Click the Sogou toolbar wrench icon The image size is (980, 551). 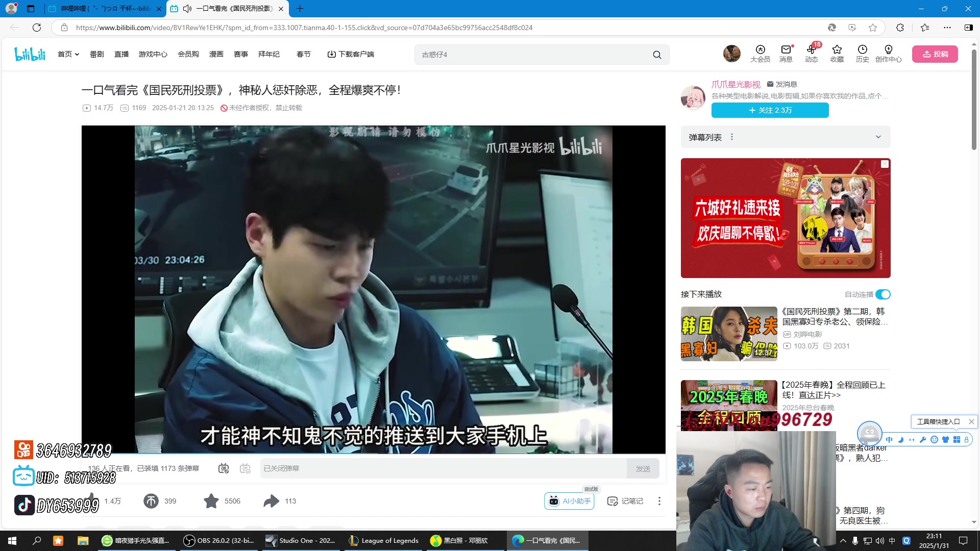[x=923, y=440]
